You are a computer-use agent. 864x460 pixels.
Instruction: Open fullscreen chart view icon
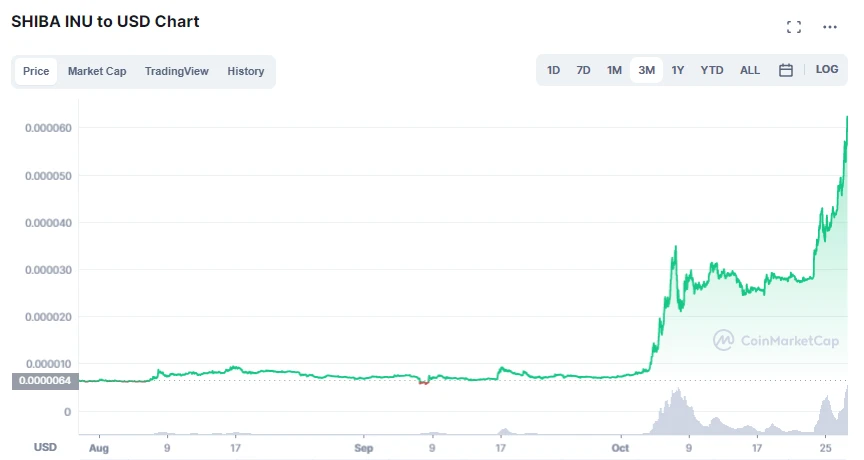coord(794,27)
